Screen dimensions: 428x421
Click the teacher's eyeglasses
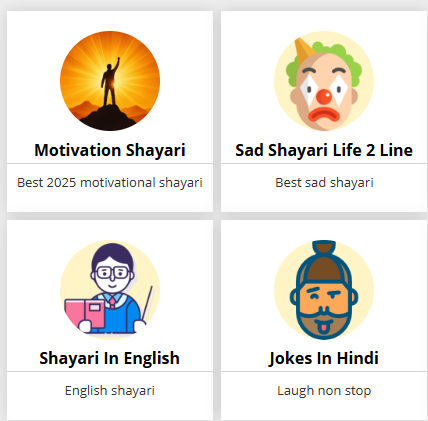point(113,273)
